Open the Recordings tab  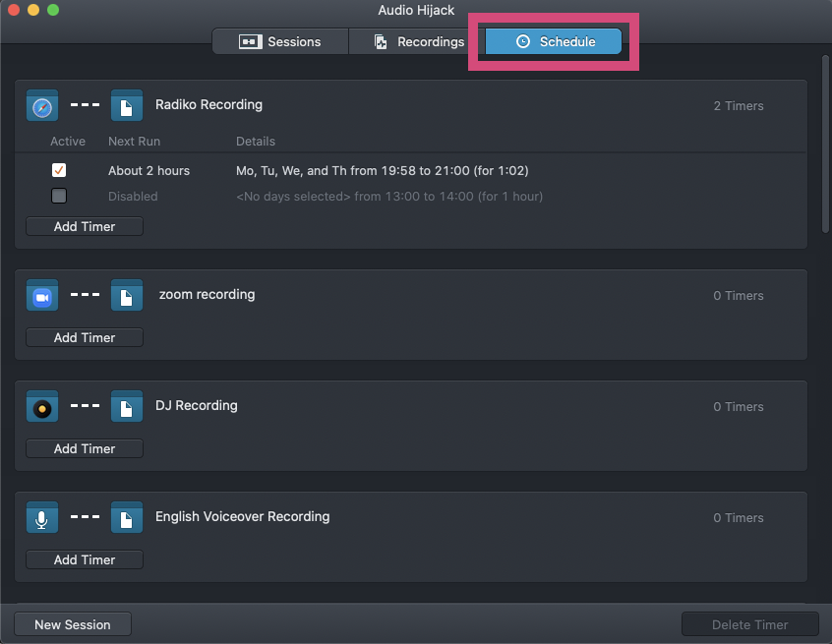[x=419, y=41]
